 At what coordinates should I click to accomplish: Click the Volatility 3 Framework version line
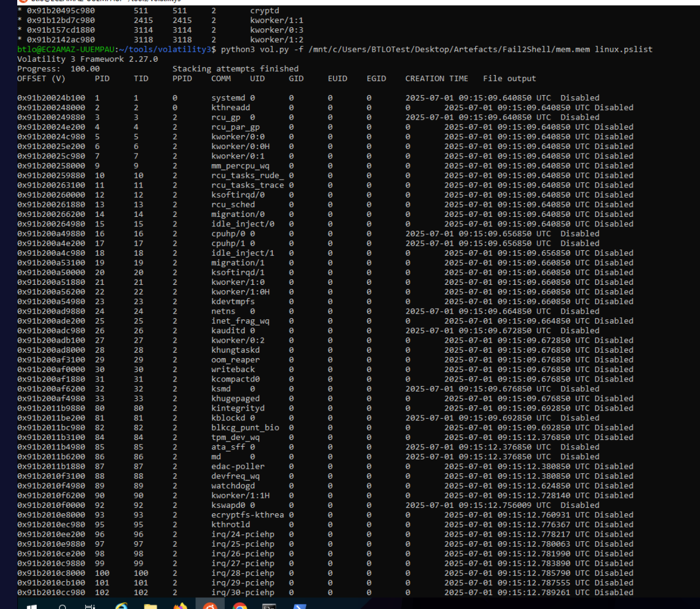click(x=87, y=59)
